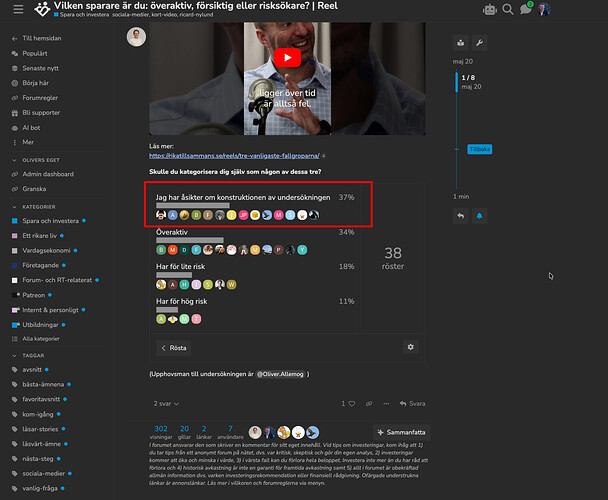Open Admin dashboard link

coord(48,174)
